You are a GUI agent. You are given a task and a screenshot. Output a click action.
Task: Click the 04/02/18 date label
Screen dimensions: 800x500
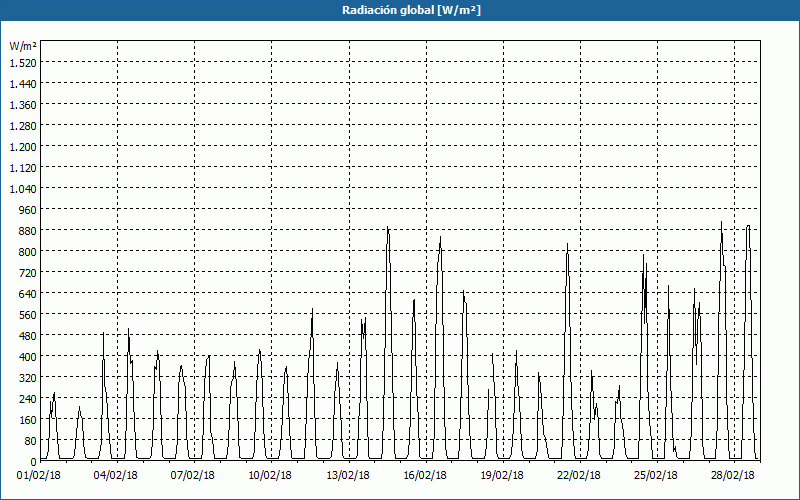pyautogui.click(x=116, y=476)
